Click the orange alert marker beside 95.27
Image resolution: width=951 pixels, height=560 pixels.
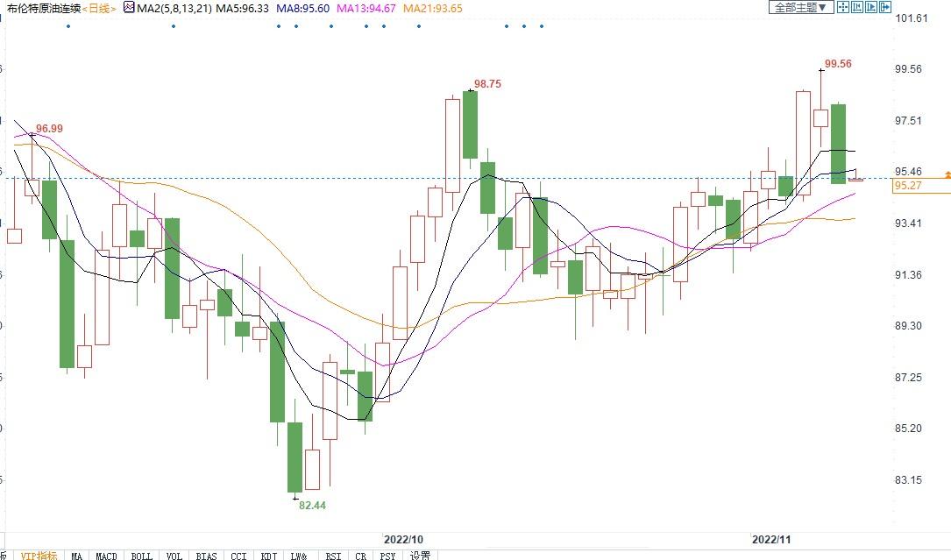tap(947, 176)
